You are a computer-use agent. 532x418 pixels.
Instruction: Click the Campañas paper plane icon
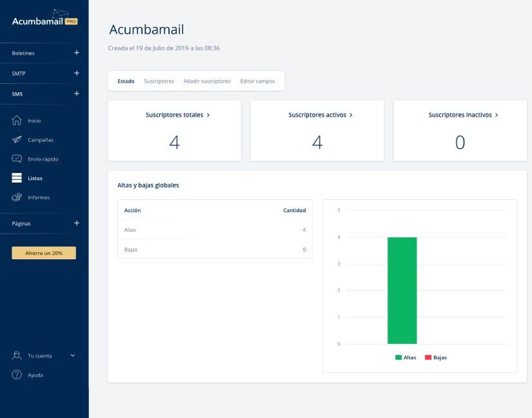pos(17,139)
